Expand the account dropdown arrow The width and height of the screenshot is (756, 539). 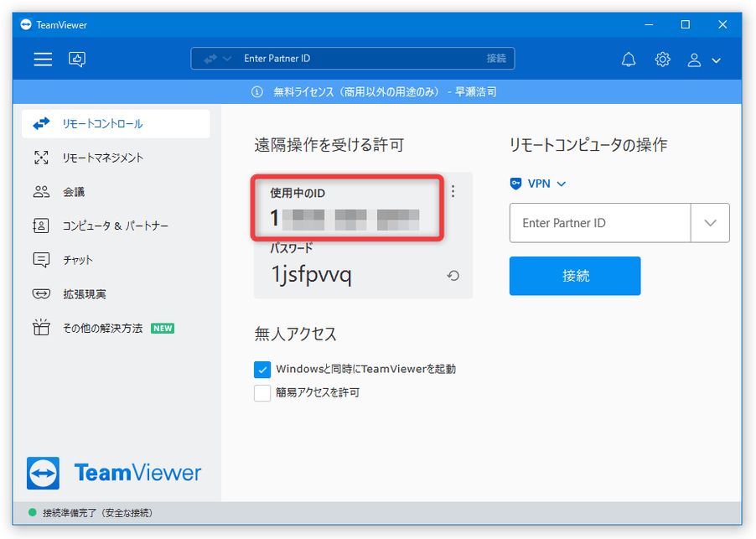[717, 60]
